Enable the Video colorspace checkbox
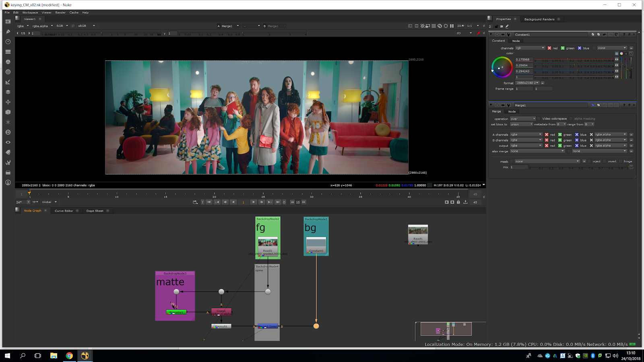This screenshot has height=362, width=644. [x=539, y=119]
